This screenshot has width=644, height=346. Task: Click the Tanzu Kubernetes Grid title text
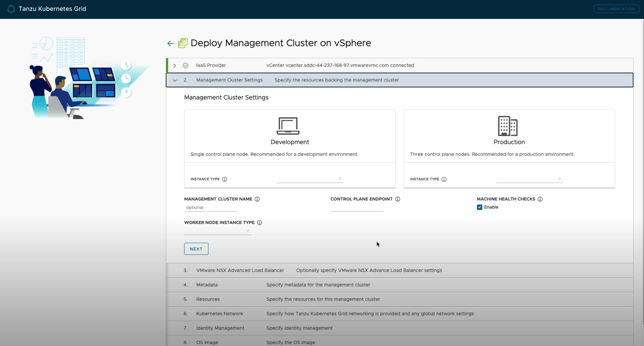[52, 9]
